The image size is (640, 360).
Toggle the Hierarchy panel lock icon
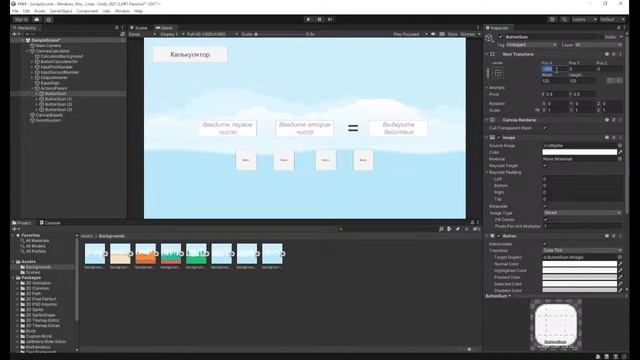116,28
